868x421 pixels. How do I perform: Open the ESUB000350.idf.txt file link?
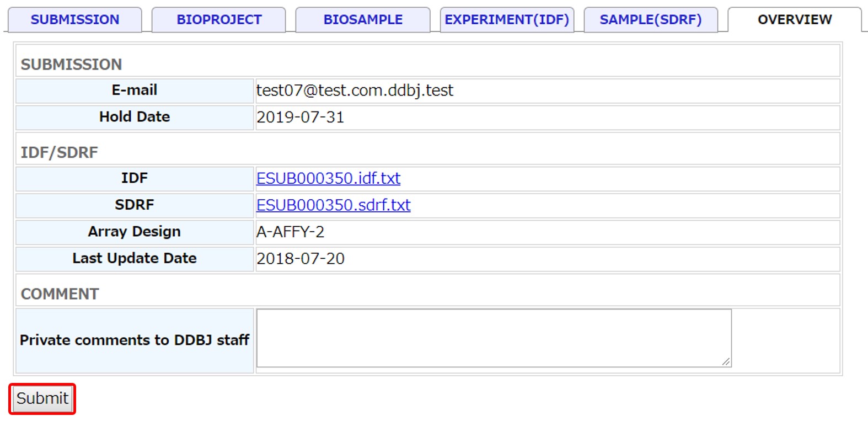click(x=329, y=178)
